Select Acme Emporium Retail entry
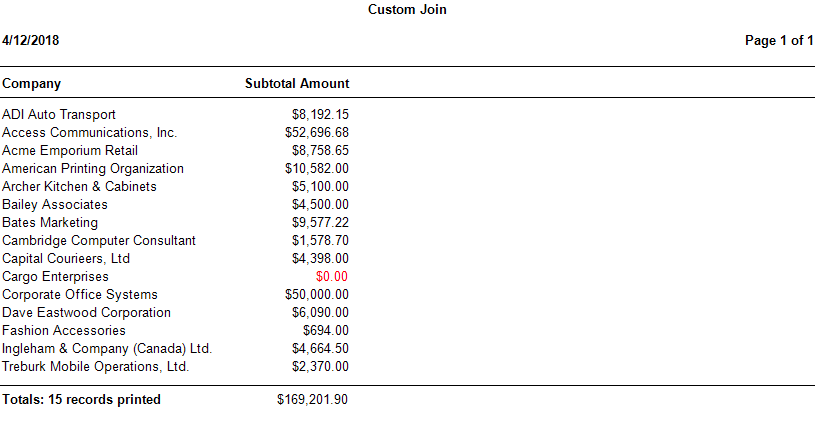The image size is (815, 424). click(x=70, y=151)
